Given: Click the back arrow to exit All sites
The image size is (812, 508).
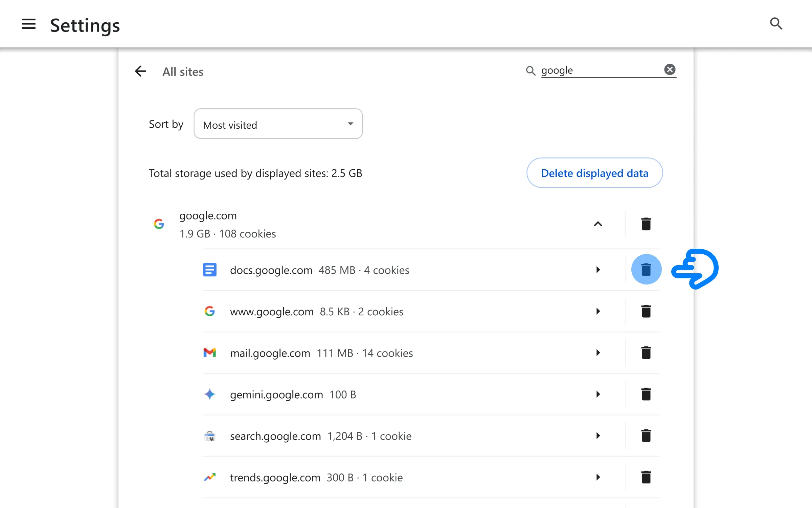Looking at the screenshot, I should [x=140, y=71].
